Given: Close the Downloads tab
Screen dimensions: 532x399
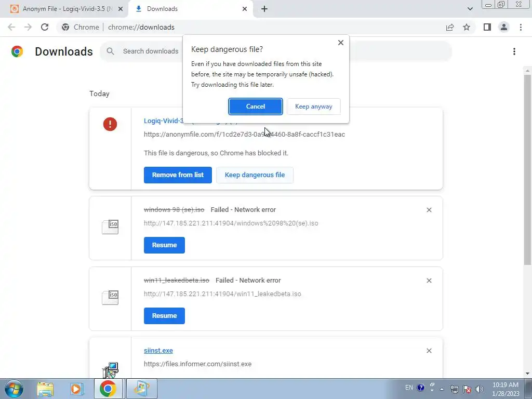Looking at the screenshot, I should click(245, 9).
